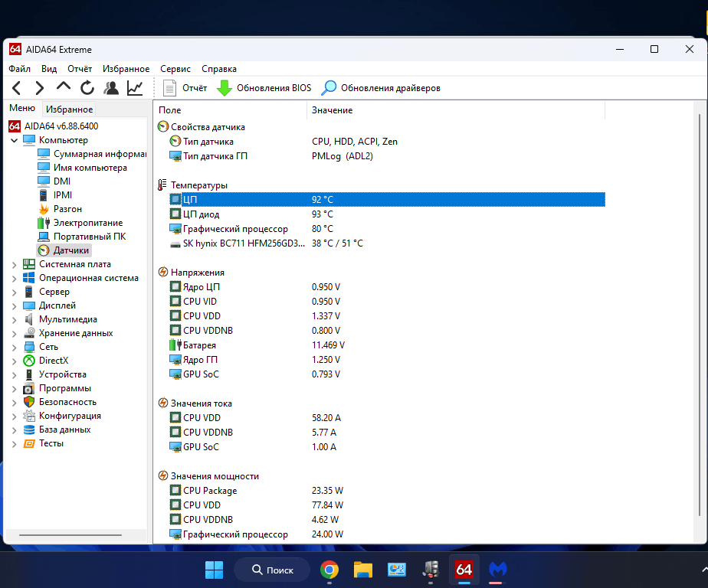
Task: Open the Windows Start button
Action: click(x=214, y=570)
